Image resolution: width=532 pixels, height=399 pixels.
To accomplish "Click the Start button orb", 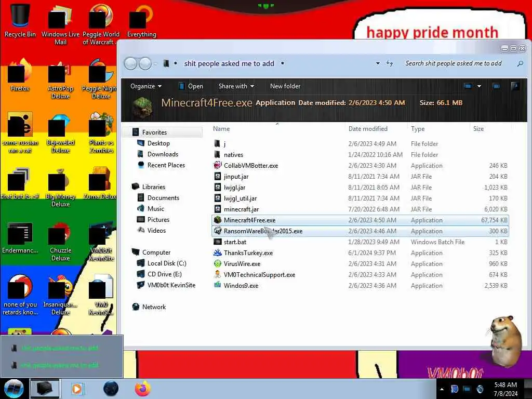I will [x=14, y=389].
